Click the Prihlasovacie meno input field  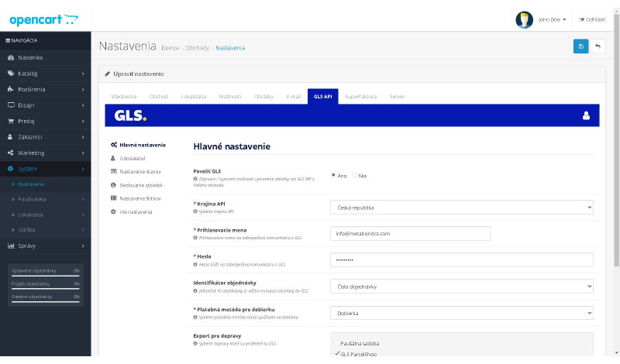410,234
